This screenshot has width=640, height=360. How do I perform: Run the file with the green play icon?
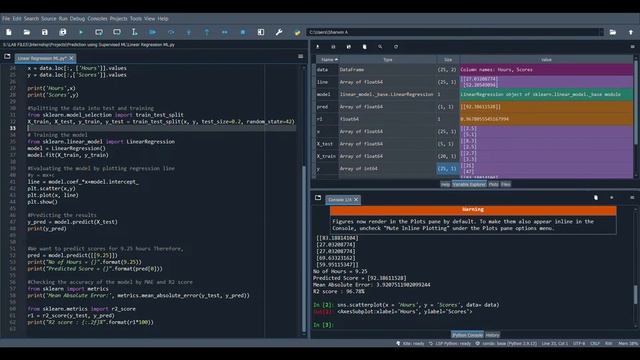pos(81,32)
